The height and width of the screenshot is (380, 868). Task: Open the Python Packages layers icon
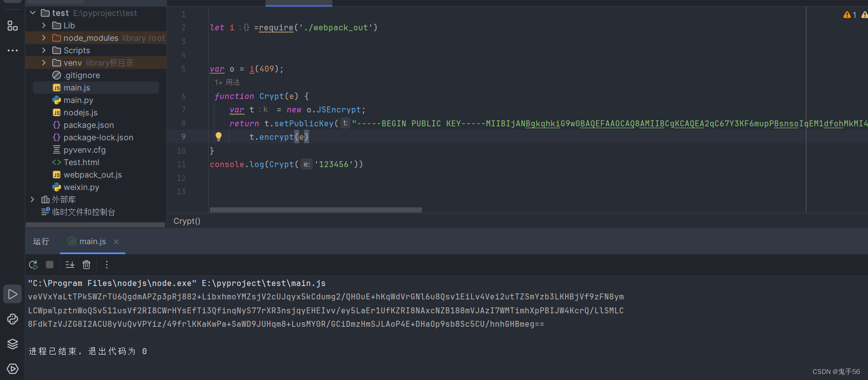tap(12, 344)
